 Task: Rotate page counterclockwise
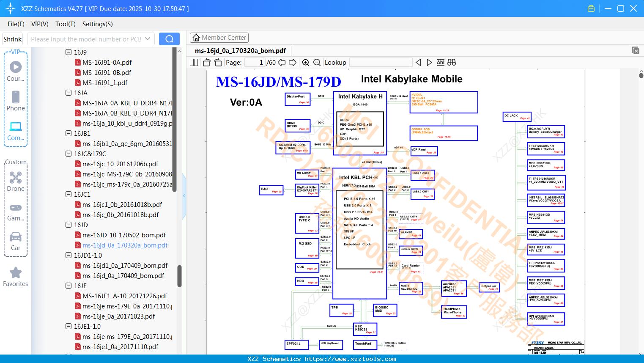[206, 63]
